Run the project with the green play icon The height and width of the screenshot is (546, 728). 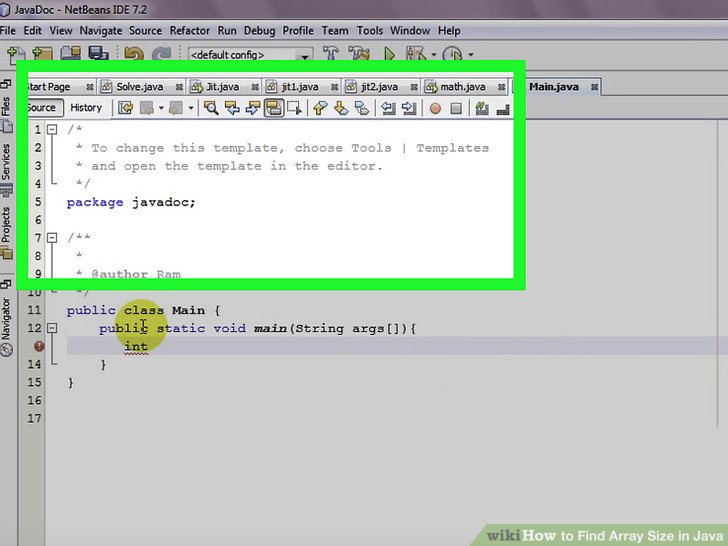(389, 54)
